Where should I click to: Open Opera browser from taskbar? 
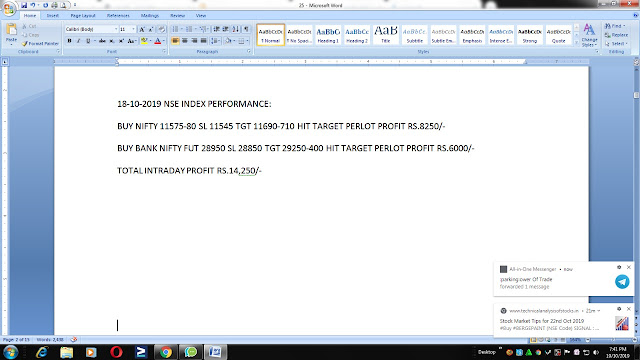[116, 352]
